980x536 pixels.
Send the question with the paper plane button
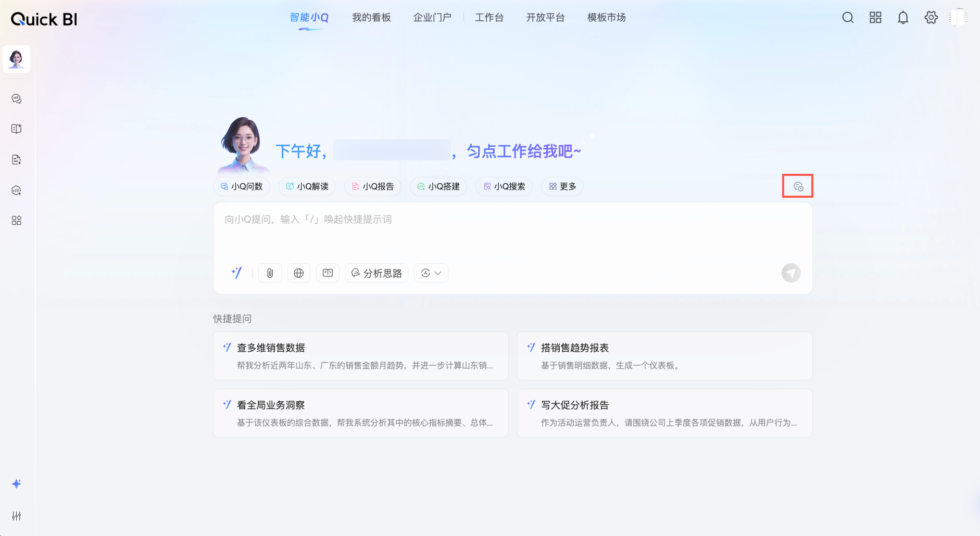(791, 273)
